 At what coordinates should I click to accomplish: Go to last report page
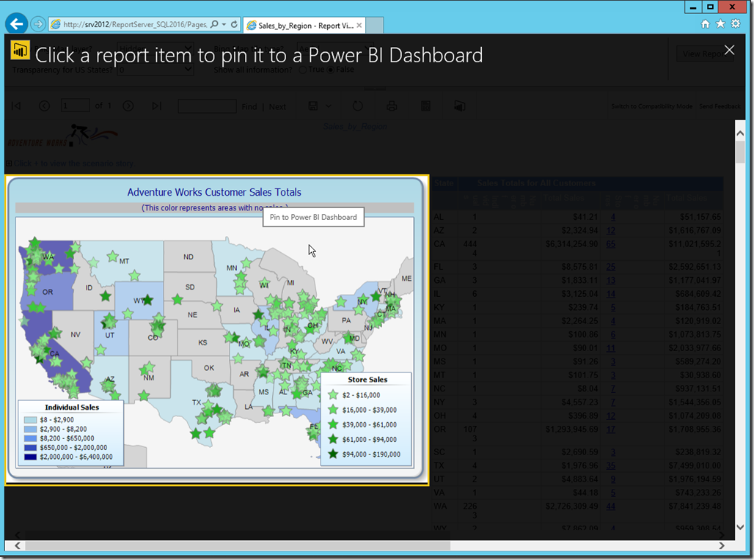157,106
